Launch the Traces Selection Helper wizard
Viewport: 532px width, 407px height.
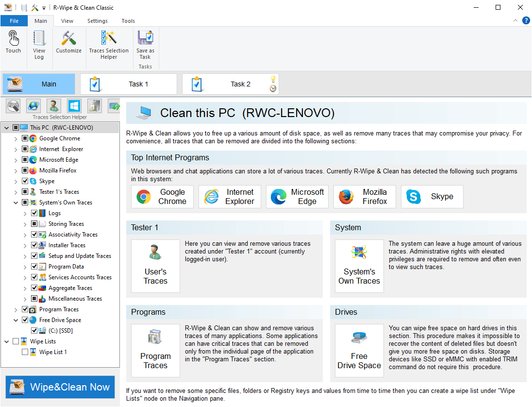click(109, 45)
